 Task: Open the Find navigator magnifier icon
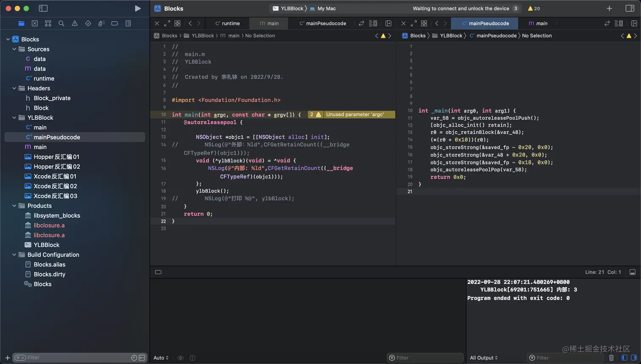[x=61, y=24]
